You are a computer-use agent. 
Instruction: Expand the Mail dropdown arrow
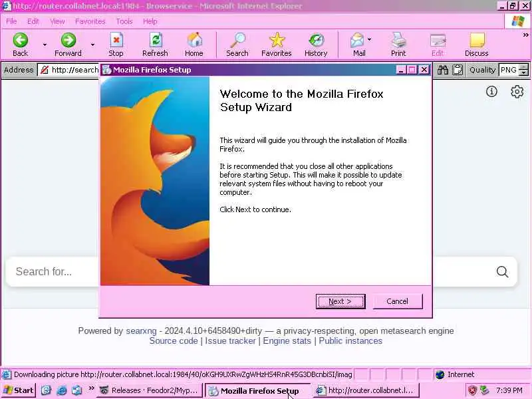[370, 40]
